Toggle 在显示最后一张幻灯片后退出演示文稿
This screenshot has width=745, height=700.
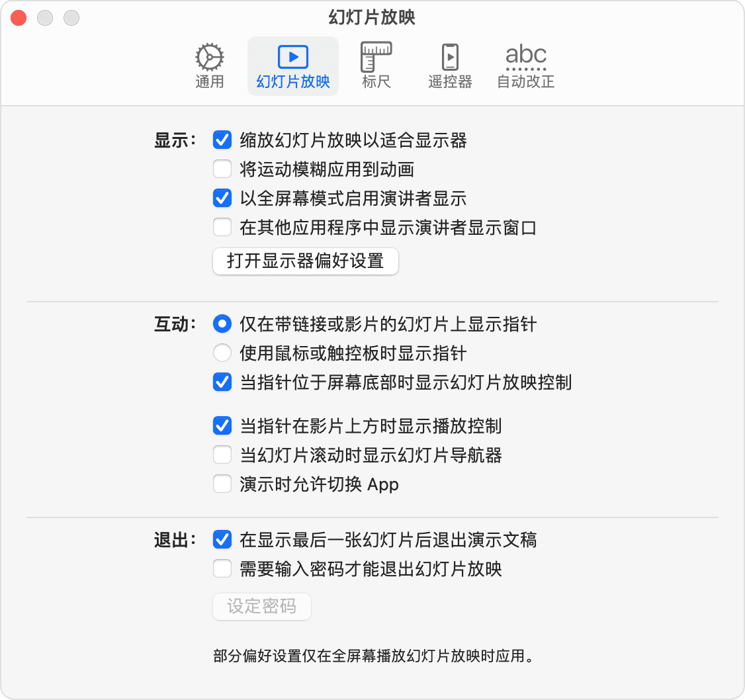(222, 539)
